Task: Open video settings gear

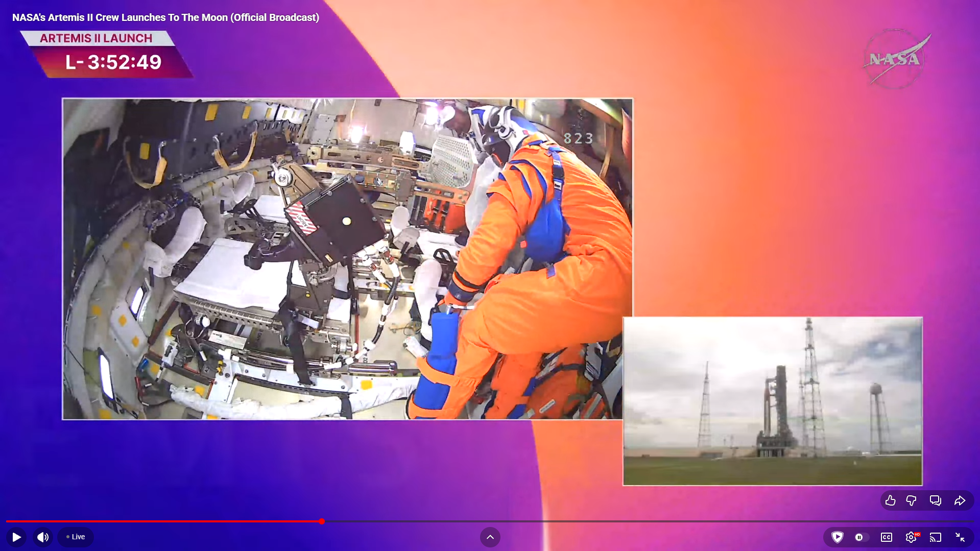Action: [911, 537]
